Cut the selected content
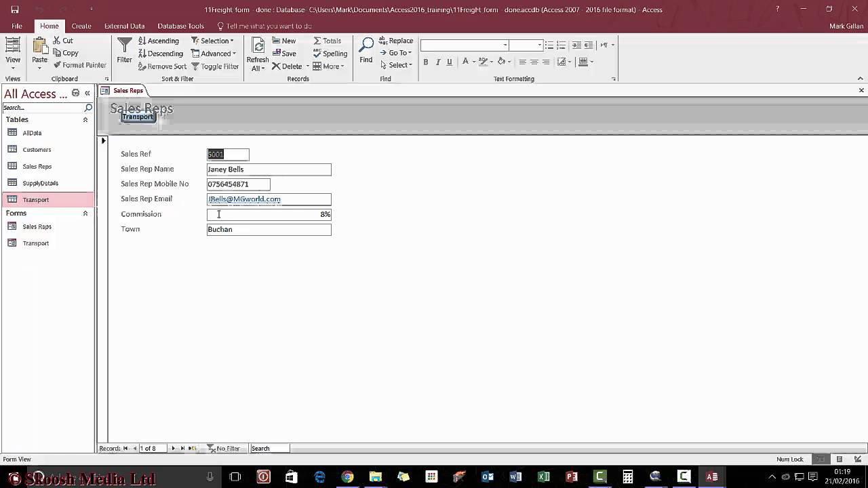The height and width of the screenshot is (488, 868). tap(62, 41)
